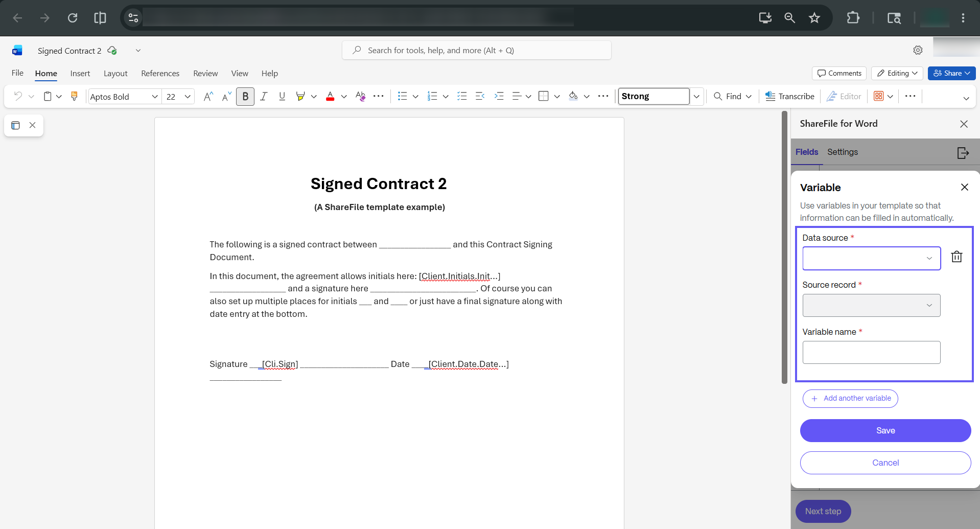Screen dimensions: 980x529
Task: Switch to the Review tab
Action: click(205, 74)
